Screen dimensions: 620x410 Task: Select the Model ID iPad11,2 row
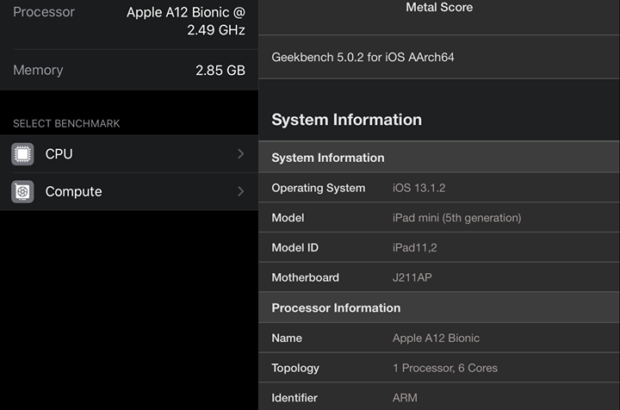439,248
